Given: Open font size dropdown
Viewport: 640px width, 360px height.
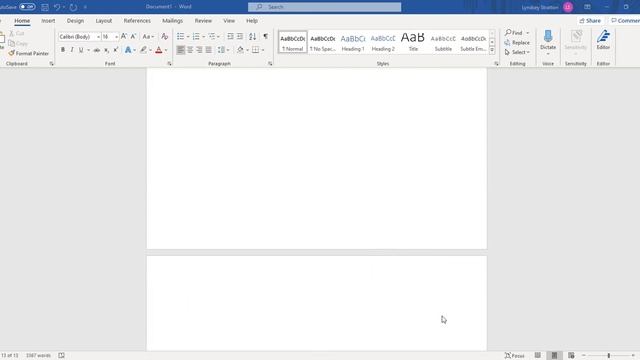Looking at the screenshot, I should click(x=116, y=37).
